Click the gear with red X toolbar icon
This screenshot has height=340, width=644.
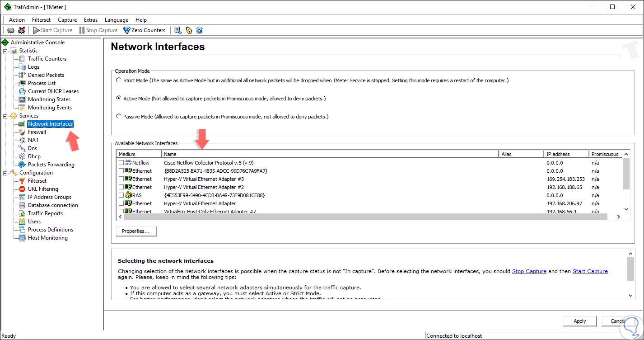(22, 30)
